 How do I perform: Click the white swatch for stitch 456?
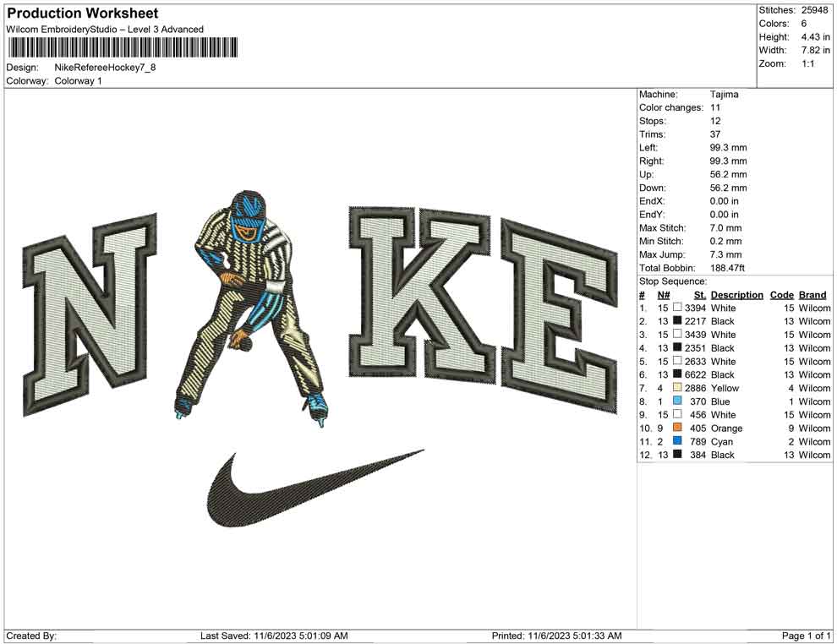coord(677,414)
